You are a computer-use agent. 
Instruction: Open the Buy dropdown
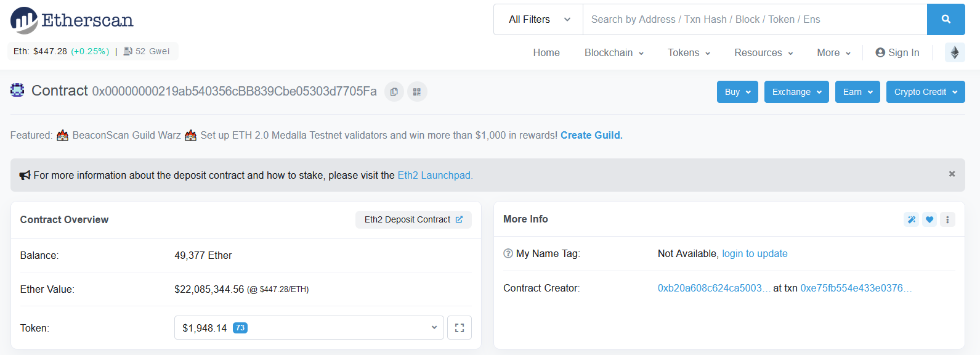(x=737, y=92)
